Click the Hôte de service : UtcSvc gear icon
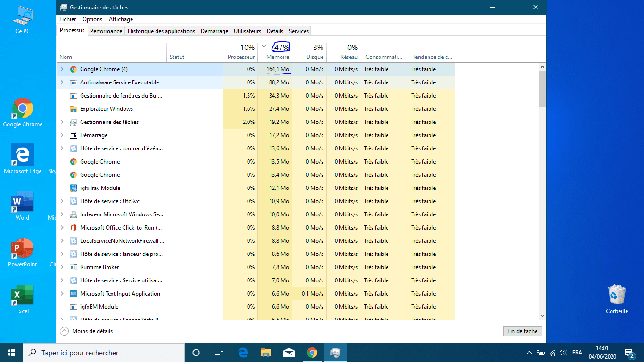 74,201
